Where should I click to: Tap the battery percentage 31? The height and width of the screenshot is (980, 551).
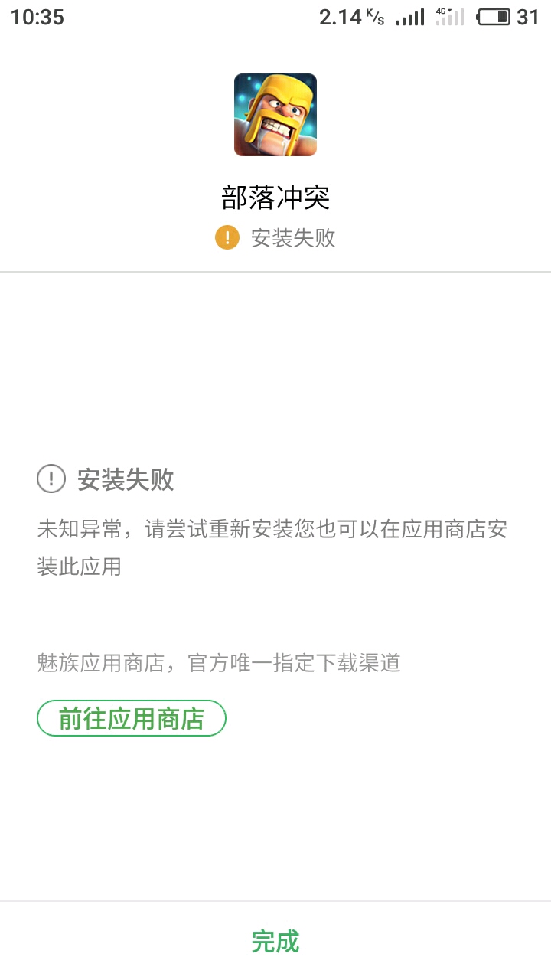click(528, 17)
